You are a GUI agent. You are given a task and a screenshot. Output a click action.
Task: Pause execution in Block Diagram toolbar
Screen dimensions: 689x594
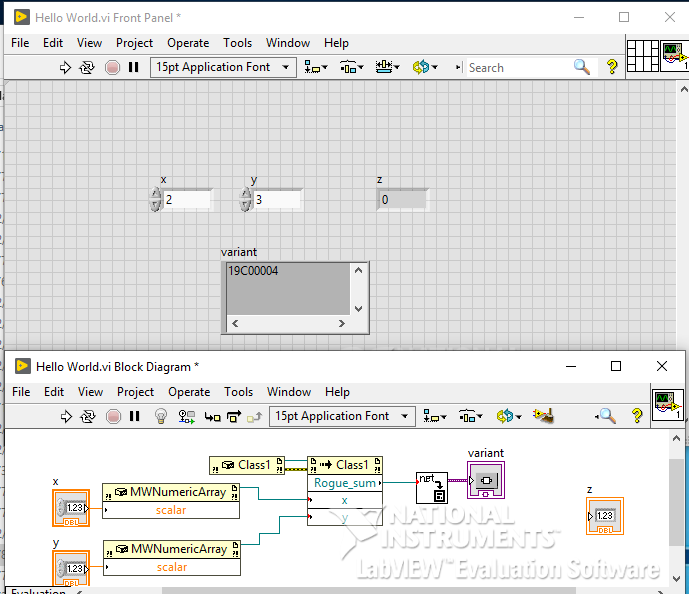point(134,416)
